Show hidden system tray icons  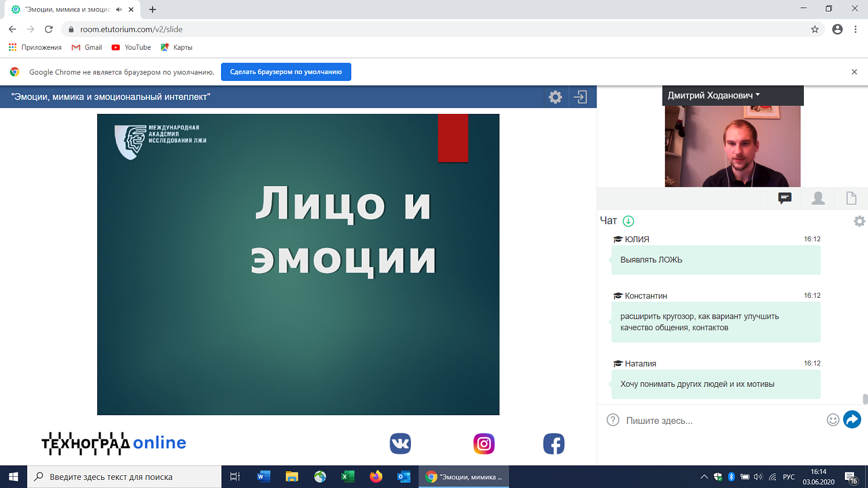coord(704,477)
